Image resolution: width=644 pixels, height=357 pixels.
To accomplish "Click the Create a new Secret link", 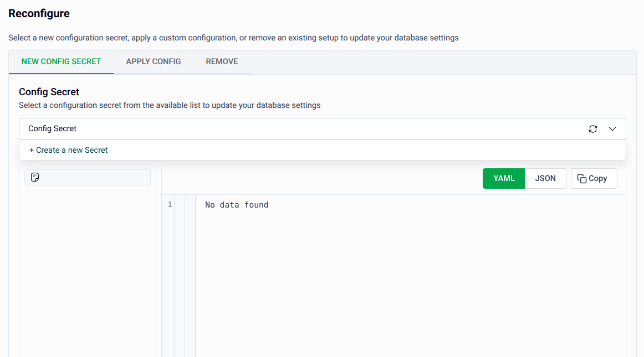I will click(x=68, y=149).
